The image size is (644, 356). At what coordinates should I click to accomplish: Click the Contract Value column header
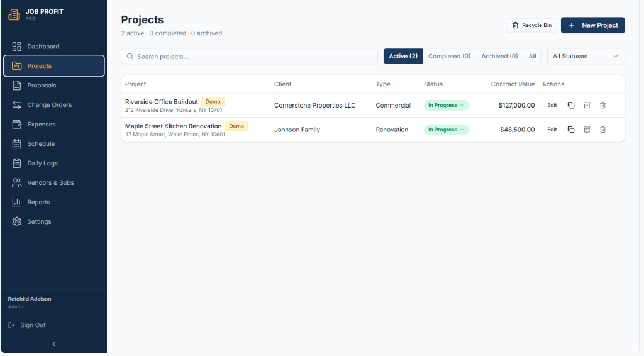[x=513, y=84]
